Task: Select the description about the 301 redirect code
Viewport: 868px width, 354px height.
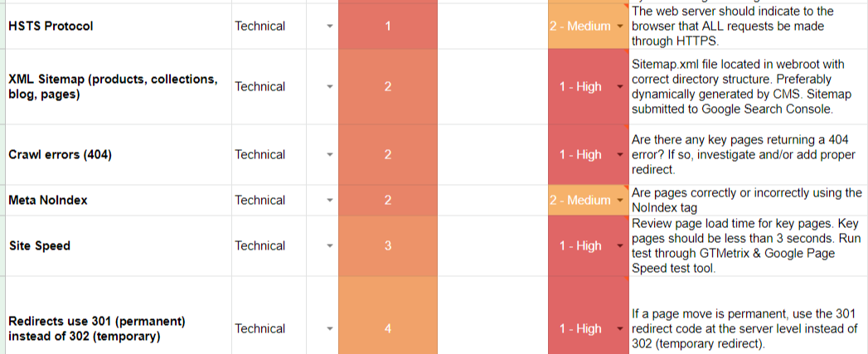Action: 746,328
